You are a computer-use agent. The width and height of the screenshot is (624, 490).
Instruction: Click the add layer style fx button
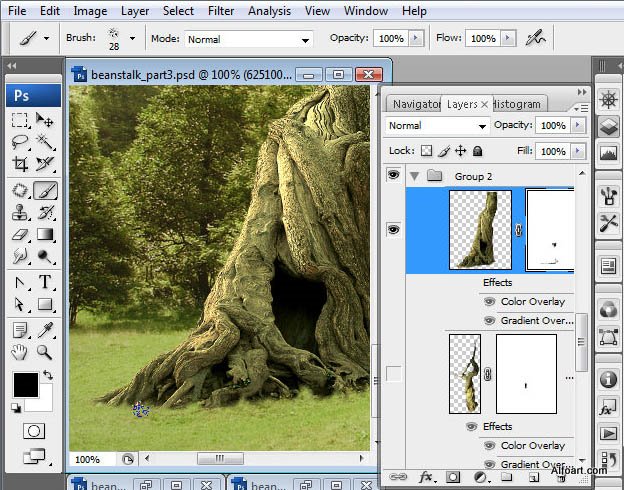[426, 477]
